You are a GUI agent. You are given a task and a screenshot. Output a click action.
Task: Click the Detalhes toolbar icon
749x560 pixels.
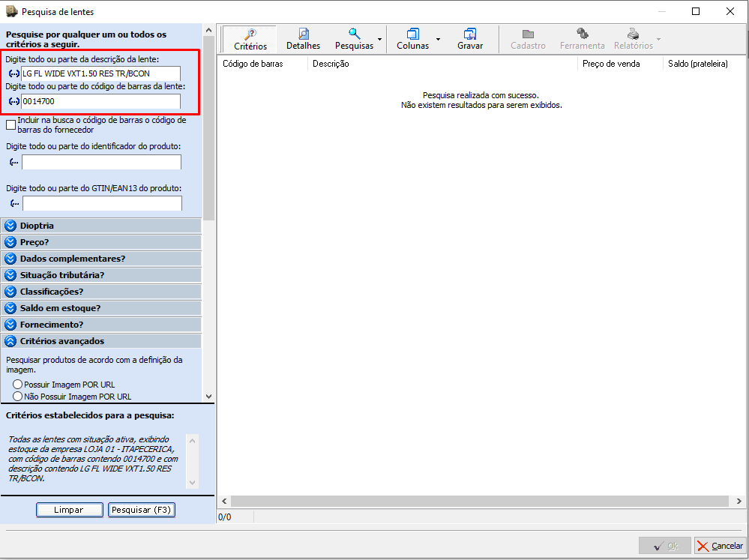303,34
